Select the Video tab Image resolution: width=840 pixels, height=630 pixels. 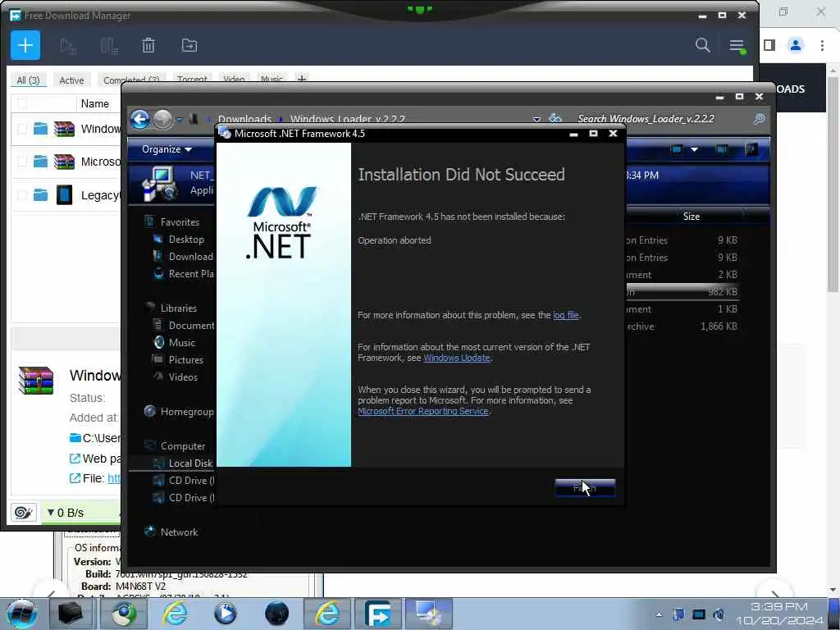[234, 80]
